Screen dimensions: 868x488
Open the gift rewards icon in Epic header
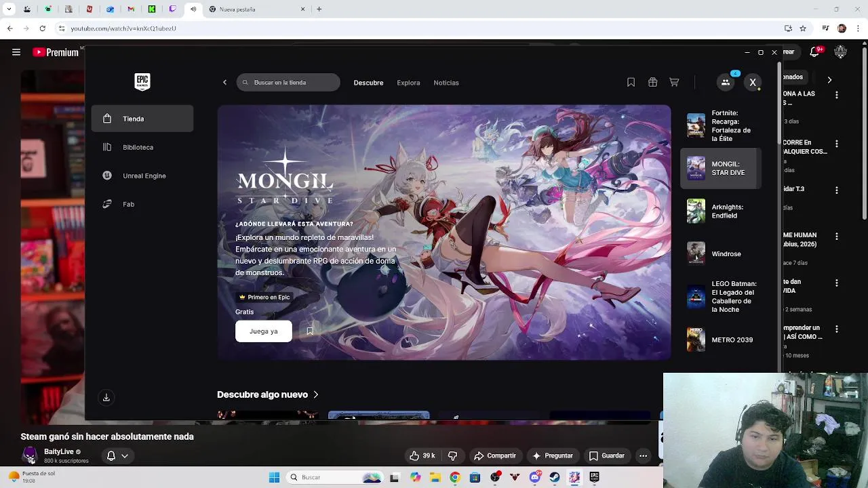click(x=652, y=82)
